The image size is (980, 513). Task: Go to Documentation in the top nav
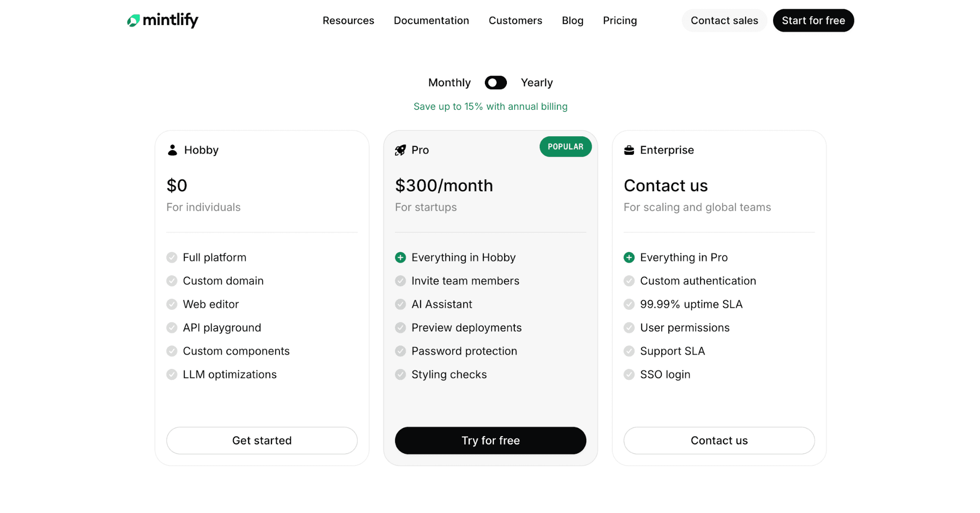[431, 21]
